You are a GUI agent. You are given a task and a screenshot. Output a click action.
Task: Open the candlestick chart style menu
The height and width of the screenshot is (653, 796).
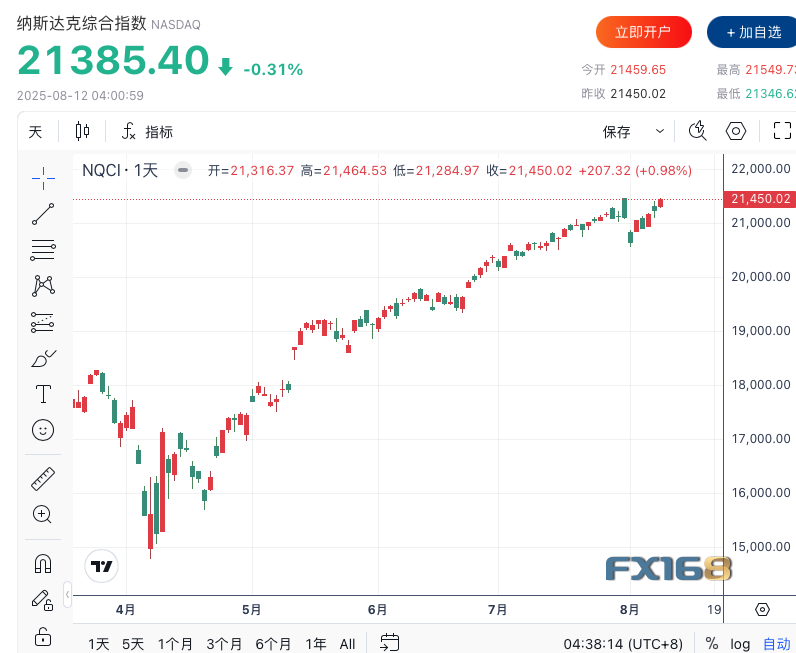(82, 131)
